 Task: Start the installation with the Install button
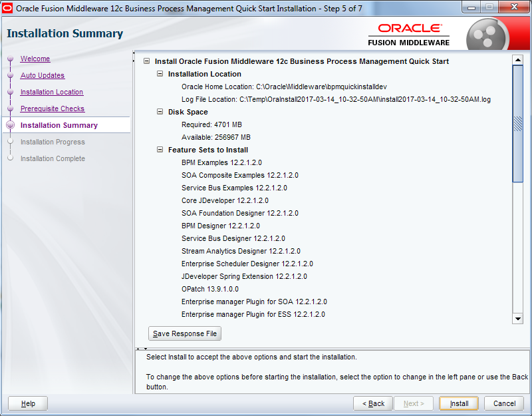(x=459, y=403)
